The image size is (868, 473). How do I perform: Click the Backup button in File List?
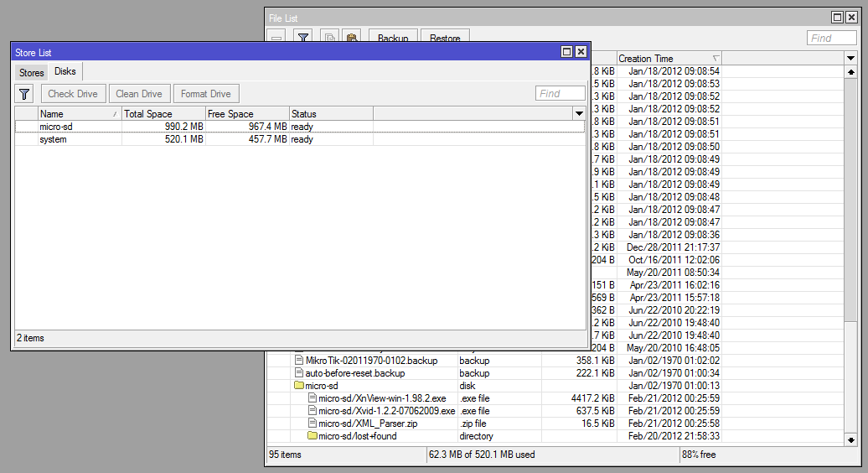pos(393,37)
